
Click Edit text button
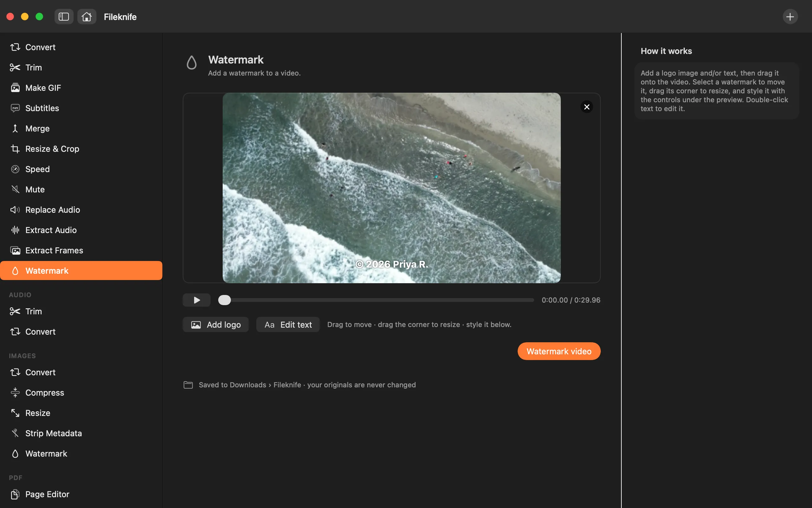288,324
